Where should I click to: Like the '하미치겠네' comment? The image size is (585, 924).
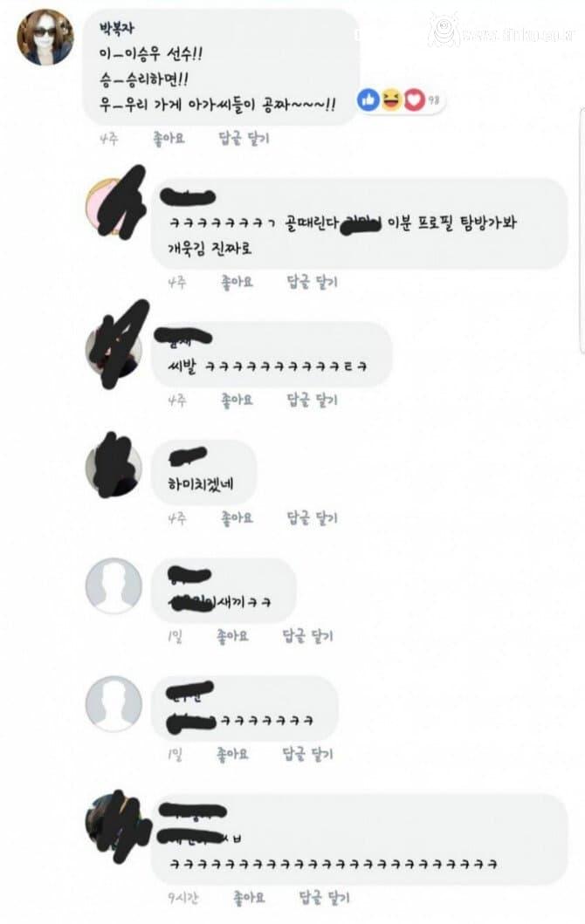tap(237, 518)
